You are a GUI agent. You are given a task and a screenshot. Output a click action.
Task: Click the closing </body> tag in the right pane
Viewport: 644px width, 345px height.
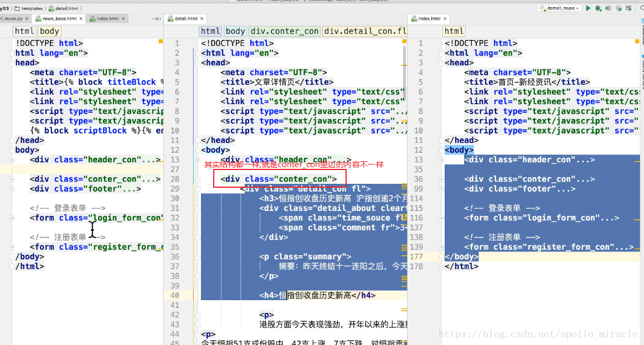462,257
